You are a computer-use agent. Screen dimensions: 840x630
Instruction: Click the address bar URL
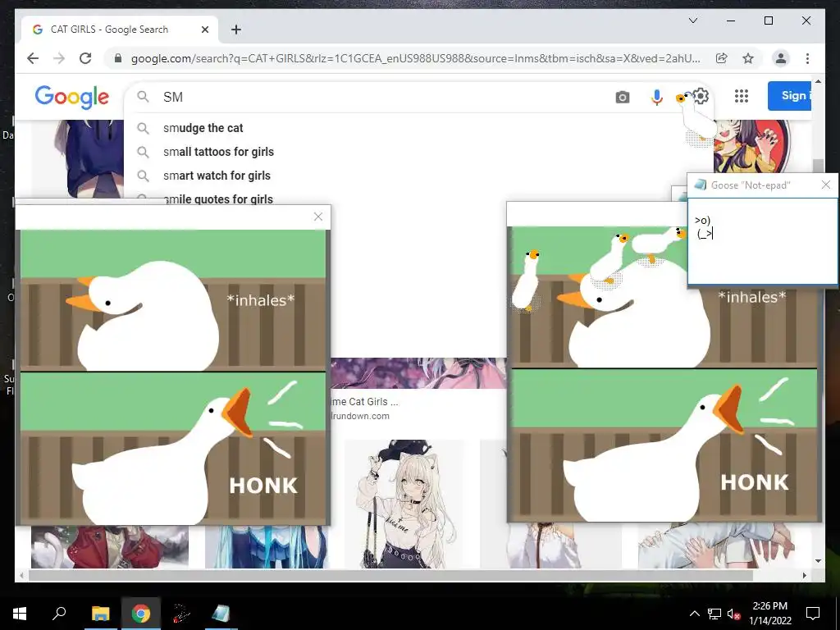pyautogui.click(x=415, y=58)
